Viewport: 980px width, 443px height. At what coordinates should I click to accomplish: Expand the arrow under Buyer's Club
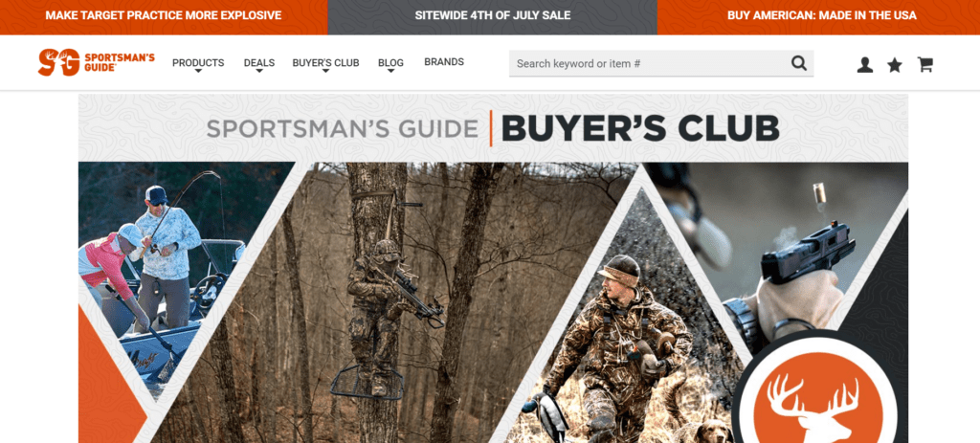[x=325, y=71]
